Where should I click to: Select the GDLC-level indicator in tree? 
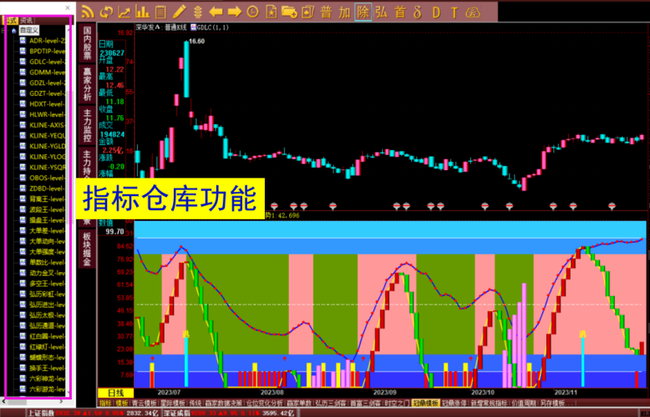pyautogui.click(x=46, y=62)
